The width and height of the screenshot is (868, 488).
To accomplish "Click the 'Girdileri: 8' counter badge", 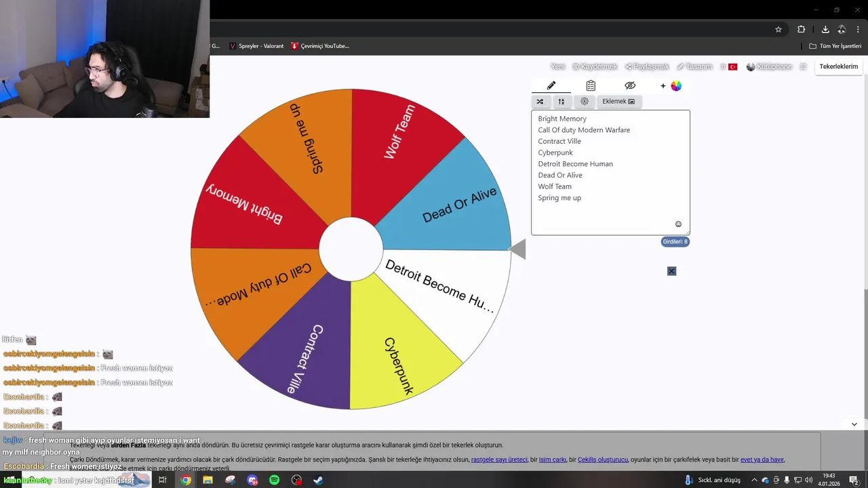I will [675, 241].
